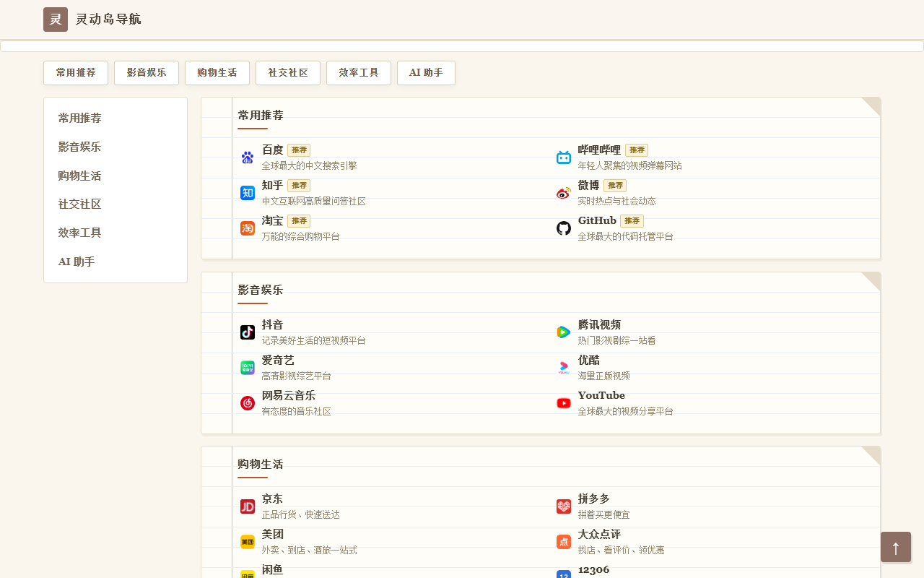Click the back-to-top arrow button
This screenshot has height=578, width=924.
(896, 547)
